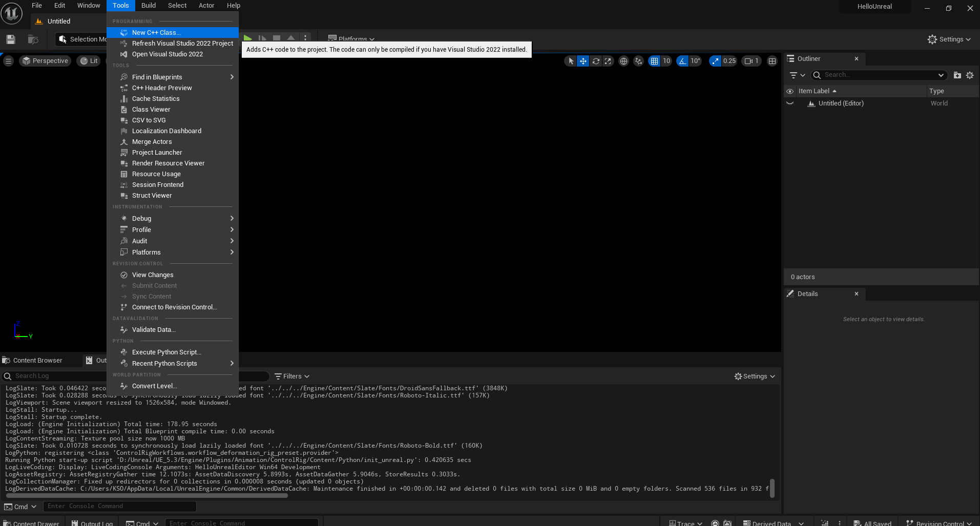This screenshot has width=980, height=526.
Task: Toggle rotation angle snapping
Action: pos(682,61)
